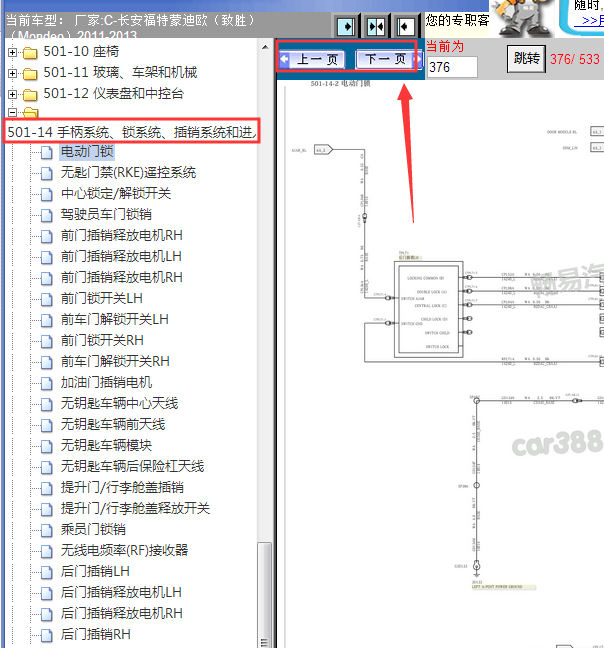Click page icon beside 中心锁定/解锁开关

47,194
